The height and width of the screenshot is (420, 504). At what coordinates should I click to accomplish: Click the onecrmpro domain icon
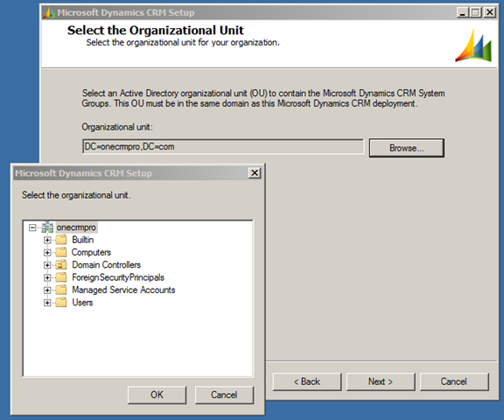(47, 227)
